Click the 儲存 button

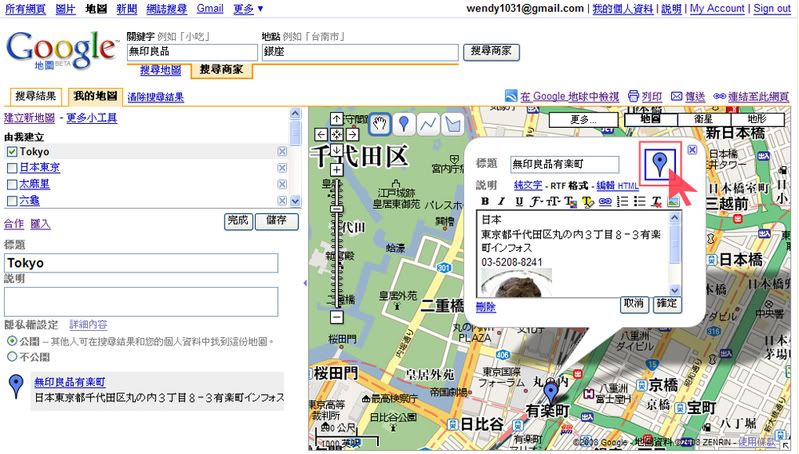coord(277,221)
